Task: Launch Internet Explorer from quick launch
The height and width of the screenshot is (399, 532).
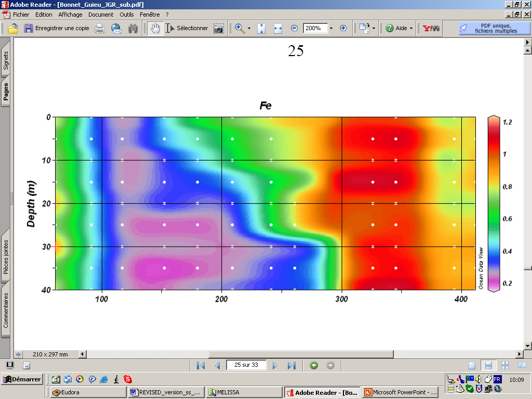Action: 104,379
